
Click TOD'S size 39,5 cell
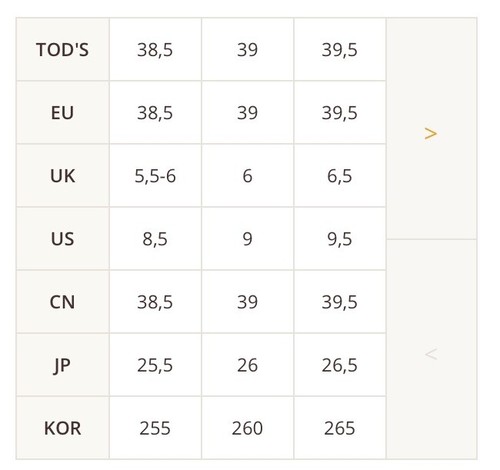pyautogui.click(x=340, y=49)
